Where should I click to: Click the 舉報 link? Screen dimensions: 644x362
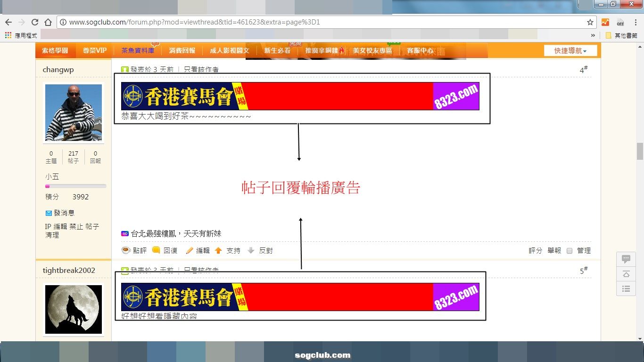pos(554,251)
